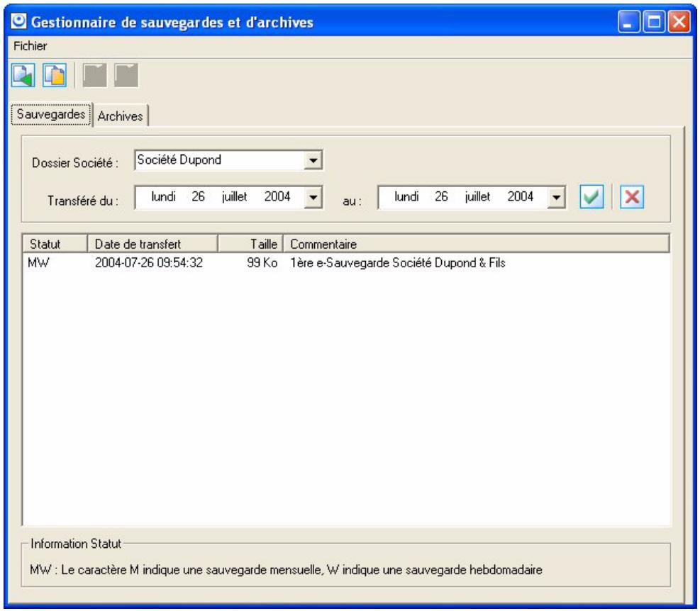Select the MW status backup row

click(x=346, y=262)
